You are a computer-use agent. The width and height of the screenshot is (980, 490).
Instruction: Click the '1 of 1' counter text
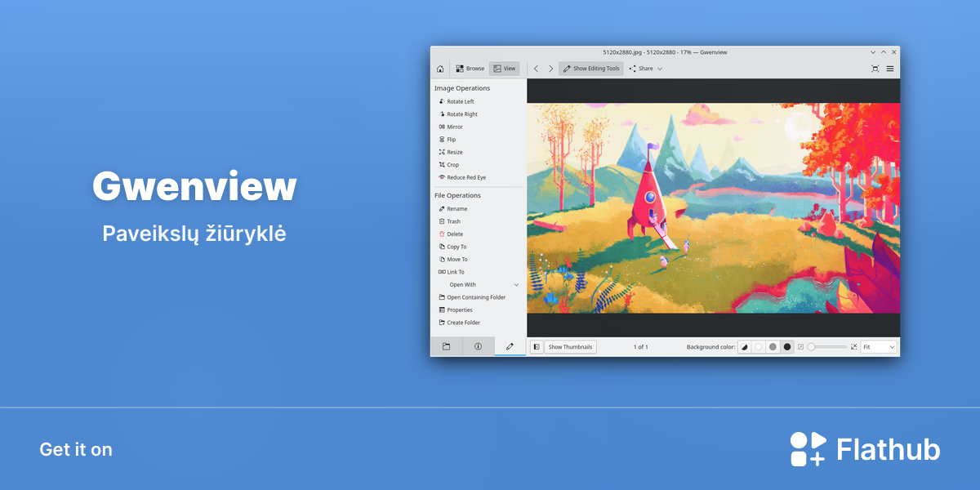point(641,347)
